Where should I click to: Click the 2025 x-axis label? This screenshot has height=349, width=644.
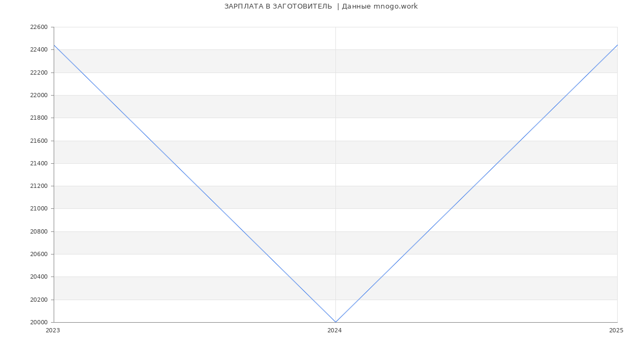click(616, 331)
